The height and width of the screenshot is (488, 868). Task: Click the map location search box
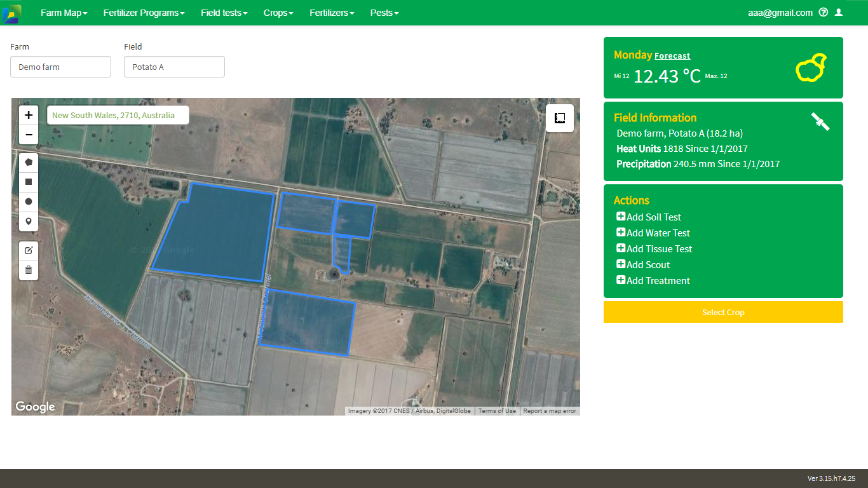(x=118, y=115)
